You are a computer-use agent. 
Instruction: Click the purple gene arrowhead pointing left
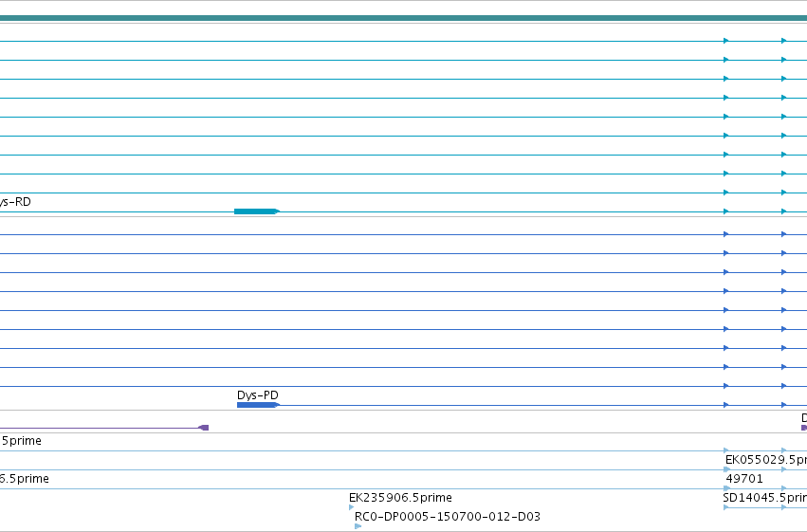click(204, 428)
